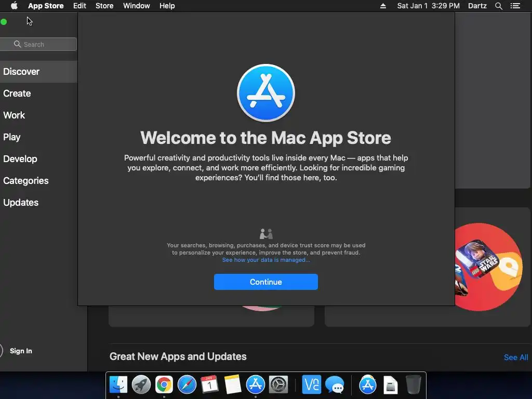
Task: Open Finder from the Dock
Action: [x=118, y=385]
